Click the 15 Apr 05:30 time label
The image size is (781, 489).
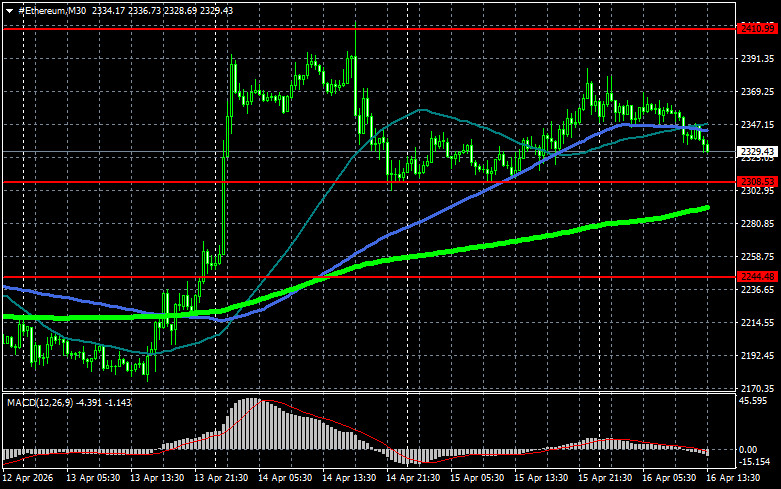tap(477, 478)
